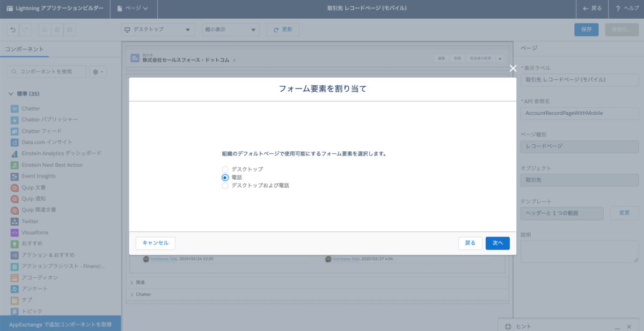Switch to the コンポーネント tab

tap(25, 49)
